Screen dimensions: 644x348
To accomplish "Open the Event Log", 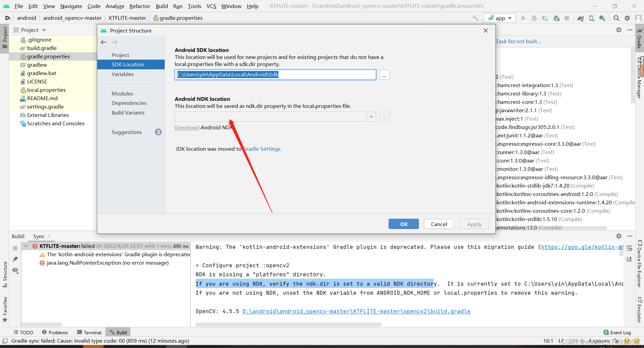I will tap(617, 332).
